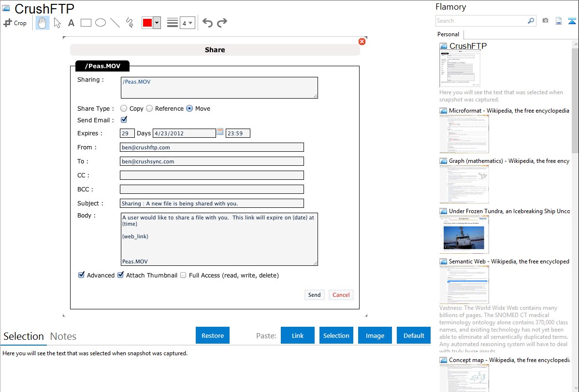This screenshot has height=392, width=579.
Task: Select the rectangle drawing tool
Action: [x=86, y=23]
